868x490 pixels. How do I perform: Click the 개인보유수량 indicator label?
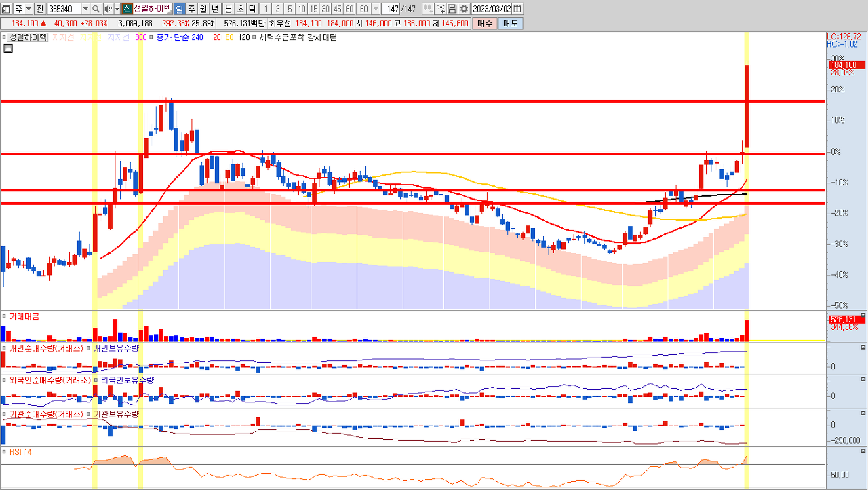(x=115, y=347)
